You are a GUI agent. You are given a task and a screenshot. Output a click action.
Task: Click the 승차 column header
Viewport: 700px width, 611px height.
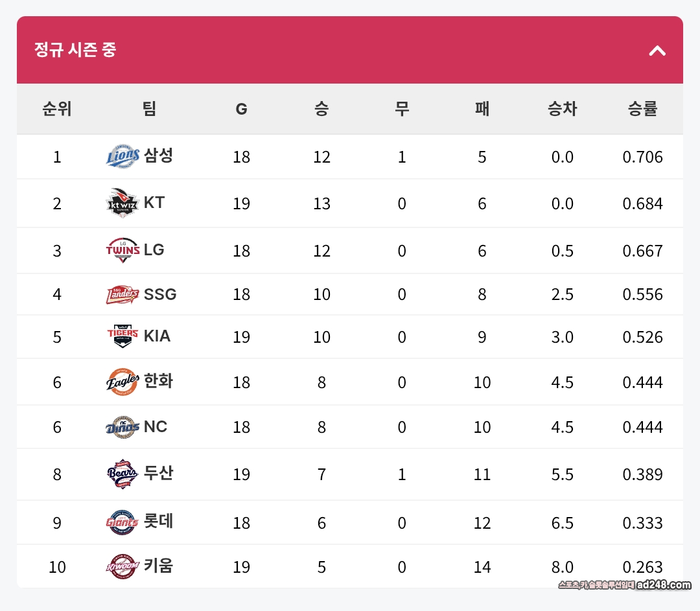tap(562, 109)
